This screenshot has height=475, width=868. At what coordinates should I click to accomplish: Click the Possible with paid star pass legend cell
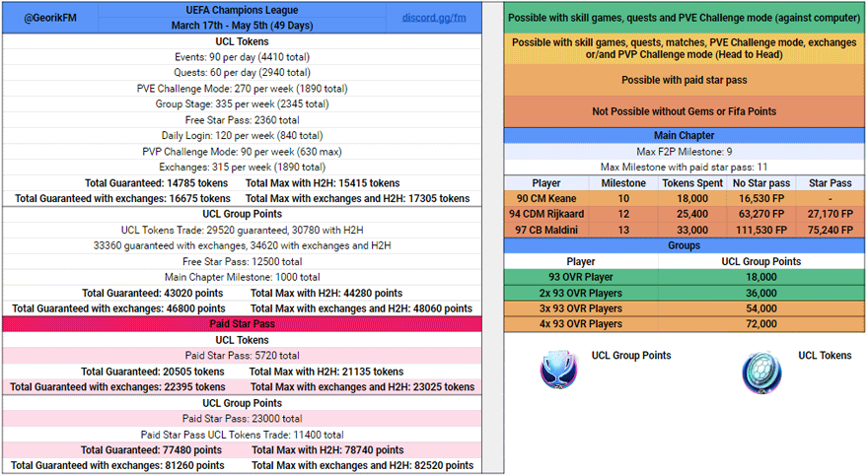click(x=685, y=80)
